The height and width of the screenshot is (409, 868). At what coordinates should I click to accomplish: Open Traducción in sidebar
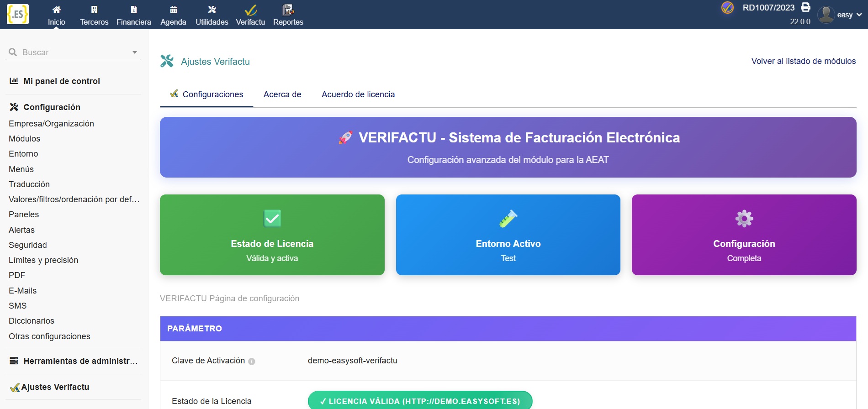click(x=29, y=184)
